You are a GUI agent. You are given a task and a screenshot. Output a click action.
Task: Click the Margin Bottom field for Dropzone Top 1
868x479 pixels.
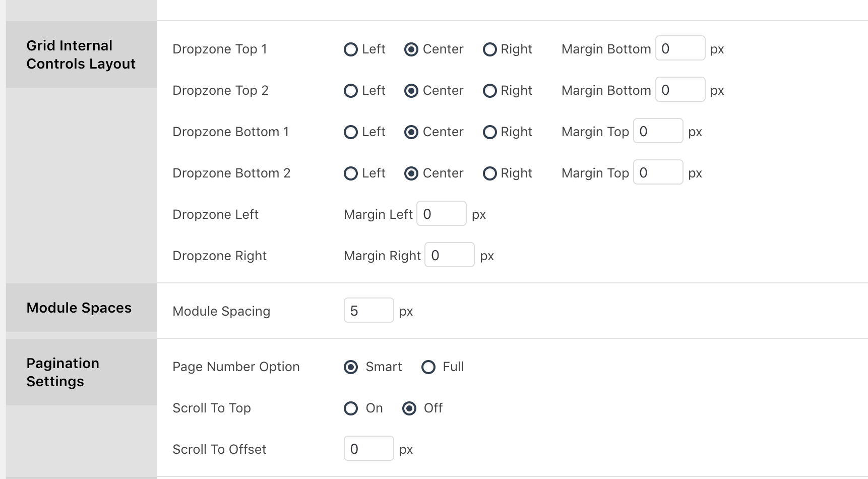pos(680,48)
